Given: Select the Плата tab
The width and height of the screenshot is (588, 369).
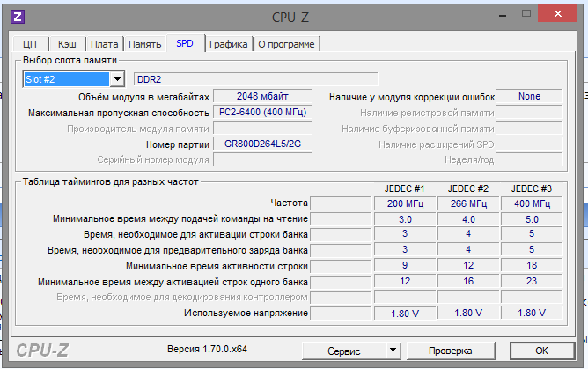Looking at the screenshot, I should pyautogui.click(x=105, y=43).
